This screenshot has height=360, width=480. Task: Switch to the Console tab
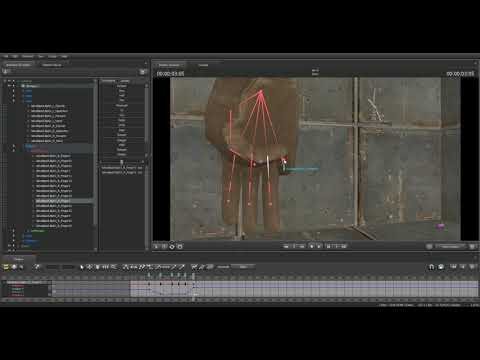tap(203, 65)
